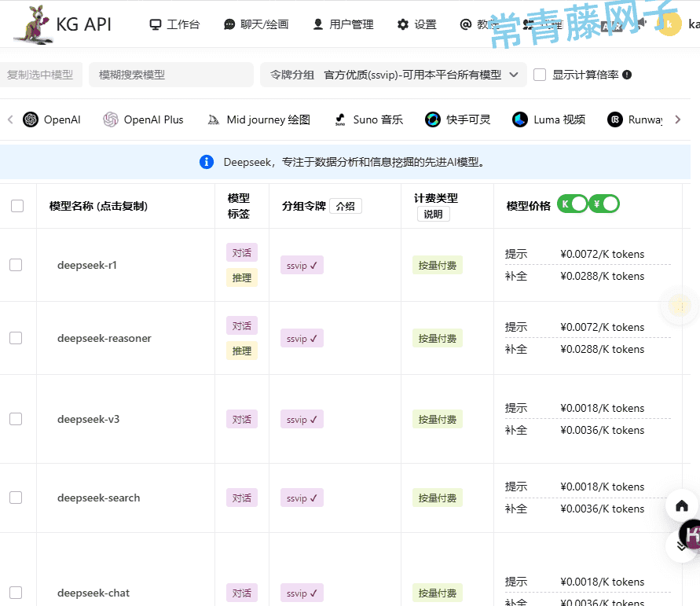Click 按量付费 badge in deepseek-r1 row
Screen dimensions: 700x606
point(438,265)
